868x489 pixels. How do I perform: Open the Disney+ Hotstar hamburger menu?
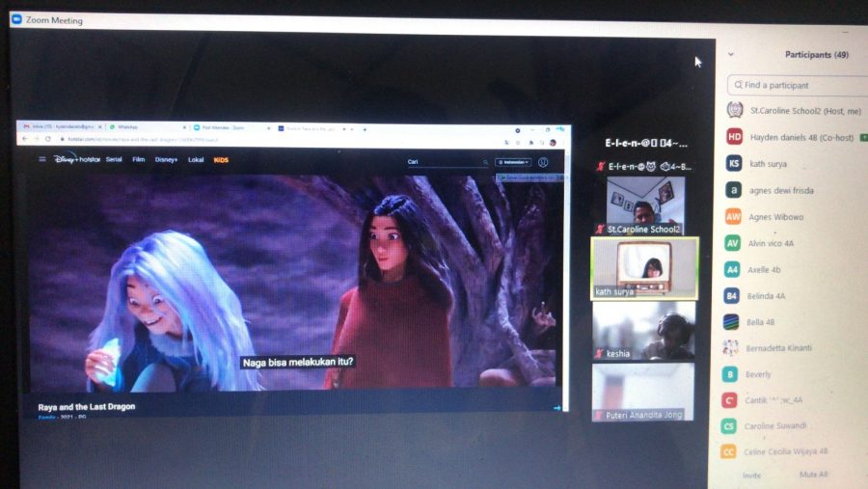(x=42, y=160)
